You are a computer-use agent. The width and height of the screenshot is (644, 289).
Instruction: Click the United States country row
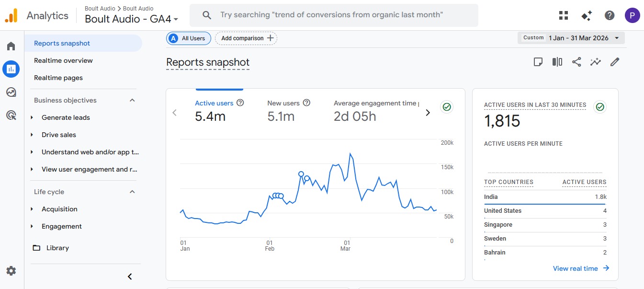(x=545, y=211)
